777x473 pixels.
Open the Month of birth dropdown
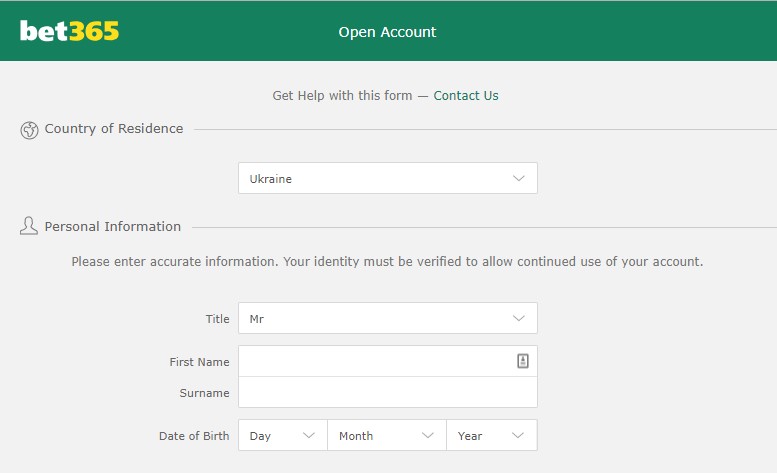tap(387, 435)
